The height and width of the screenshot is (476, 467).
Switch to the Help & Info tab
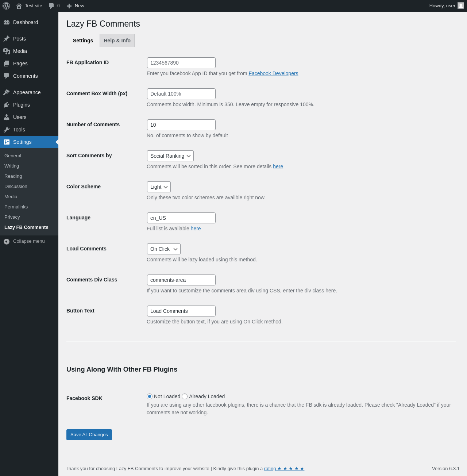tap(117, 41)
